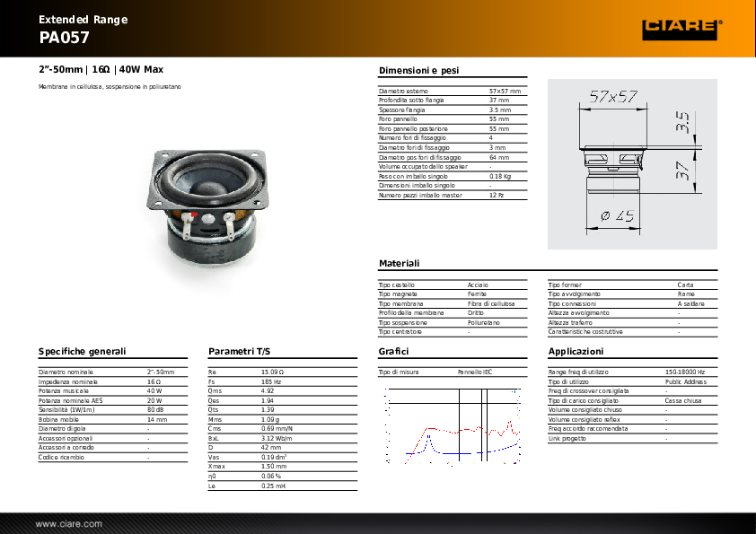Select the "Dritto" membrane profile value

tap(475, 313)
